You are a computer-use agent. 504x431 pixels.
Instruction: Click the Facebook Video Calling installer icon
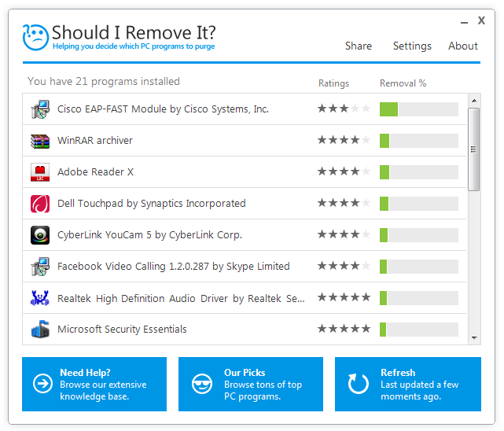coord(40,267)
